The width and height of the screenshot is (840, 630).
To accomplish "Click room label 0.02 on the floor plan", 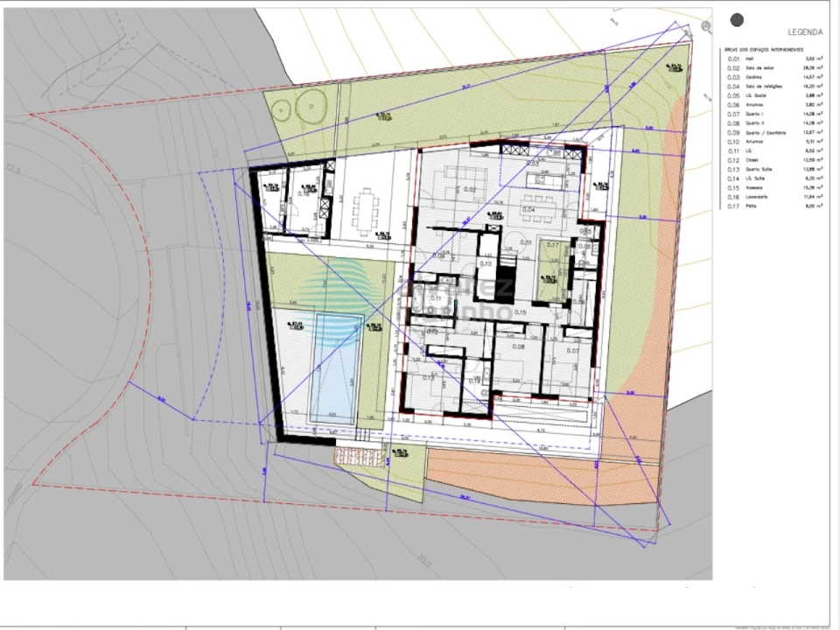I will point(469,190).
